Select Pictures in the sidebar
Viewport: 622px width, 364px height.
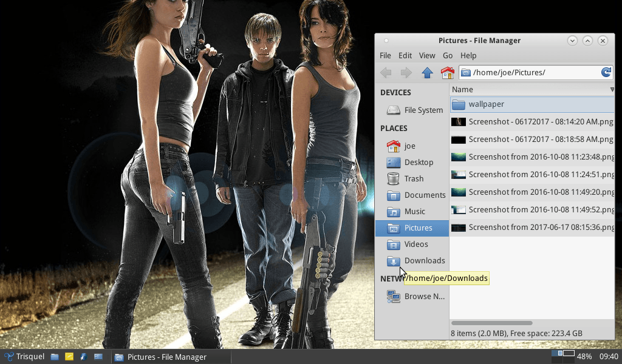[x=412, y=227]
